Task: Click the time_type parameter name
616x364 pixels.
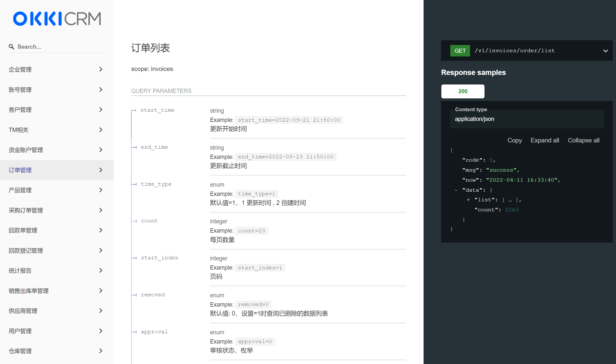Action: coord(156,184)
